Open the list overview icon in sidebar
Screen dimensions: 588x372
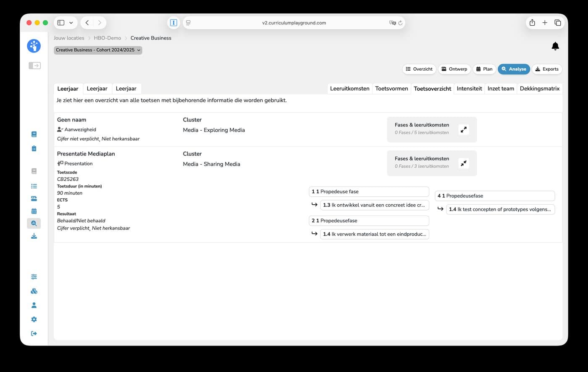tap(34, 186)
